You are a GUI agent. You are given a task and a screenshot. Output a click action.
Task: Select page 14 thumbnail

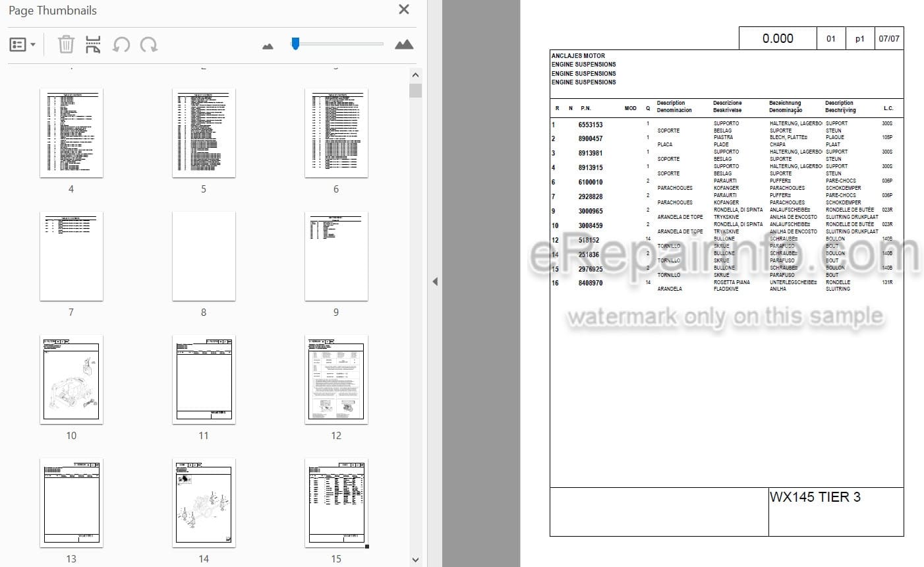tap(204, 503)
